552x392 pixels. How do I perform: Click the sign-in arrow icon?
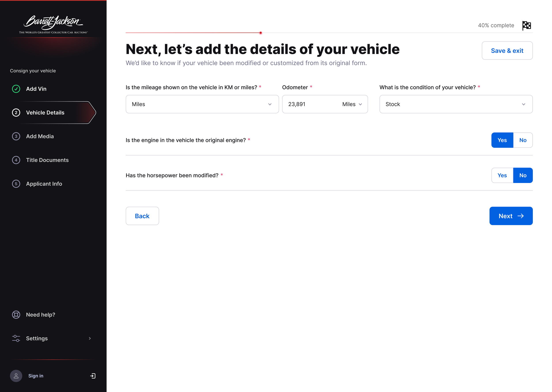pos(93,376)
